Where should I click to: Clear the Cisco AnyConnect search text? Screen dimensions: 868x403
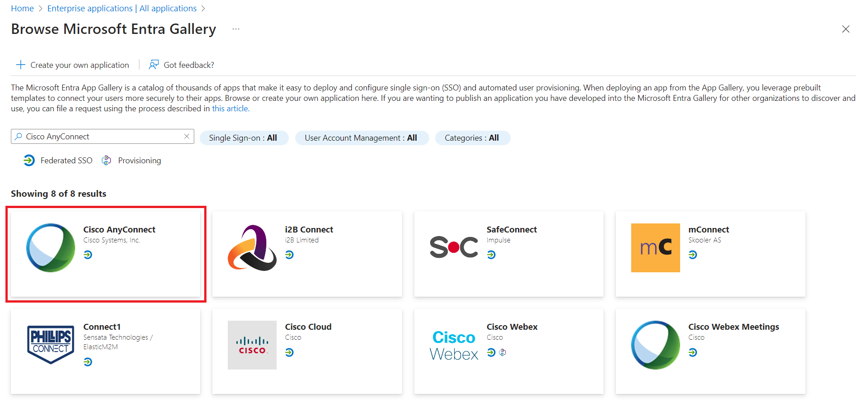[x=187, y=136]
